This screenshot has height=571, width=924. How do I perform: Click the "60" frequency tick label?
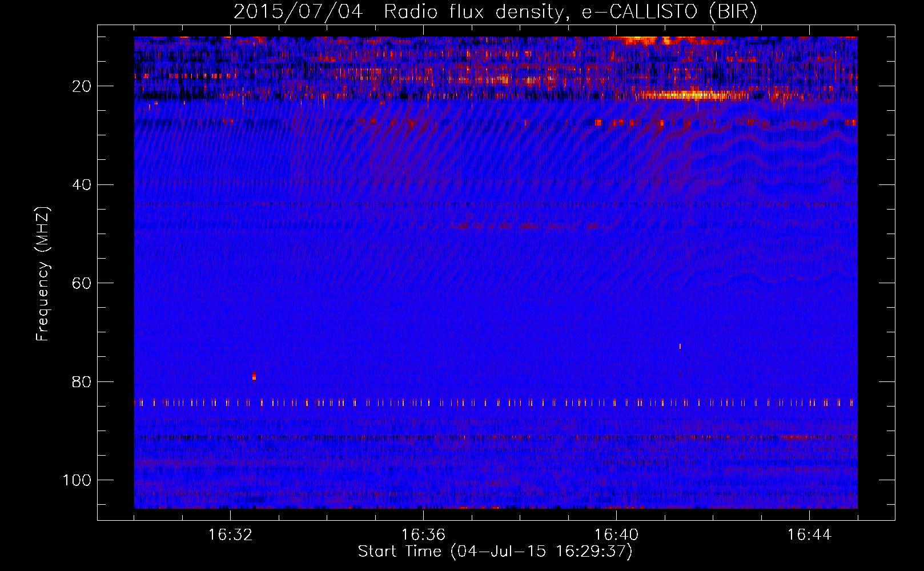click(x=82, y=283)
